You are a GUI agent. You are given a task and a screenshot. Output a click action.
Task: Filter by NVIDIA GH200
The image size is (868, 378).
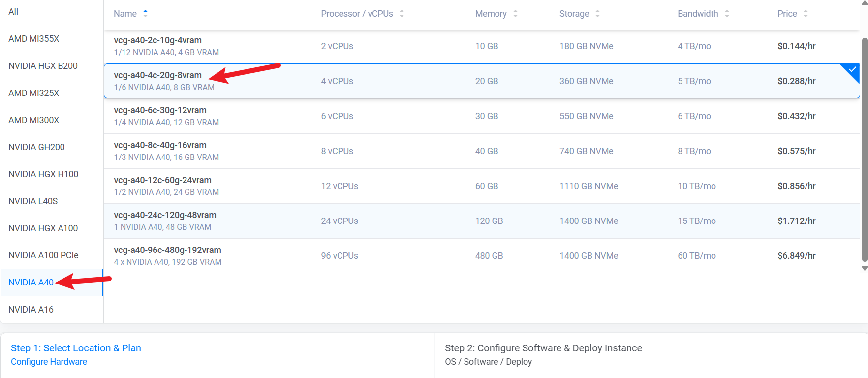(x=36, y=147)
